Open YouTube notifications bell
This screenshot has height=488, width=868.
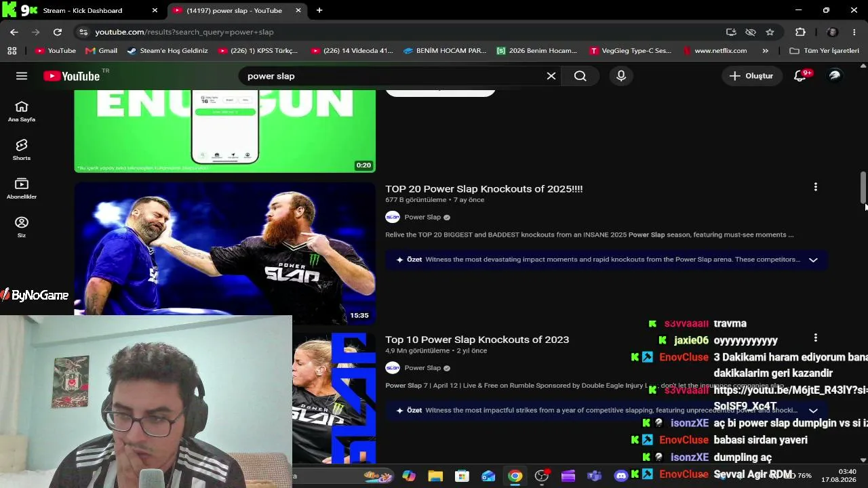click(800, 76)
